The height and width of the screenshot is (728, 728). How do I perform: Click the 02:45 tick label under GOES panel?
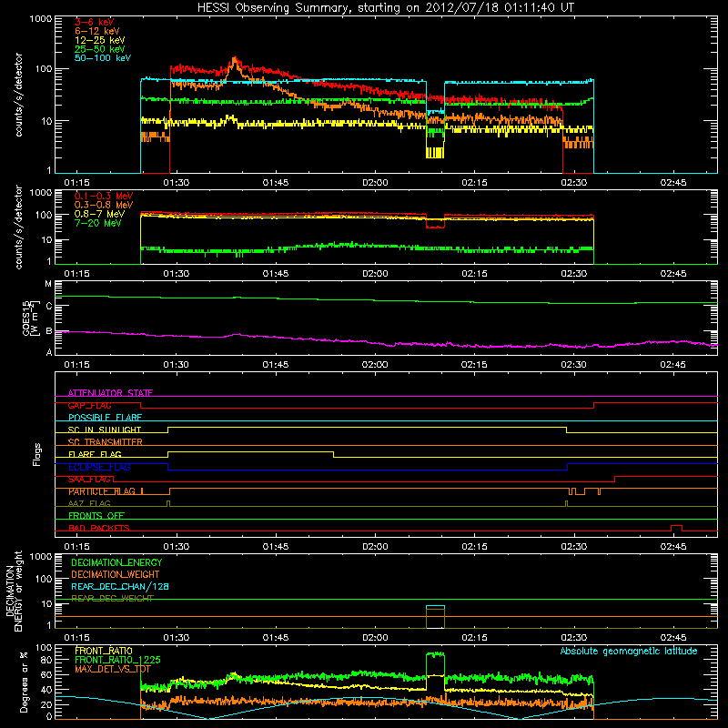(x=672, y=365)
